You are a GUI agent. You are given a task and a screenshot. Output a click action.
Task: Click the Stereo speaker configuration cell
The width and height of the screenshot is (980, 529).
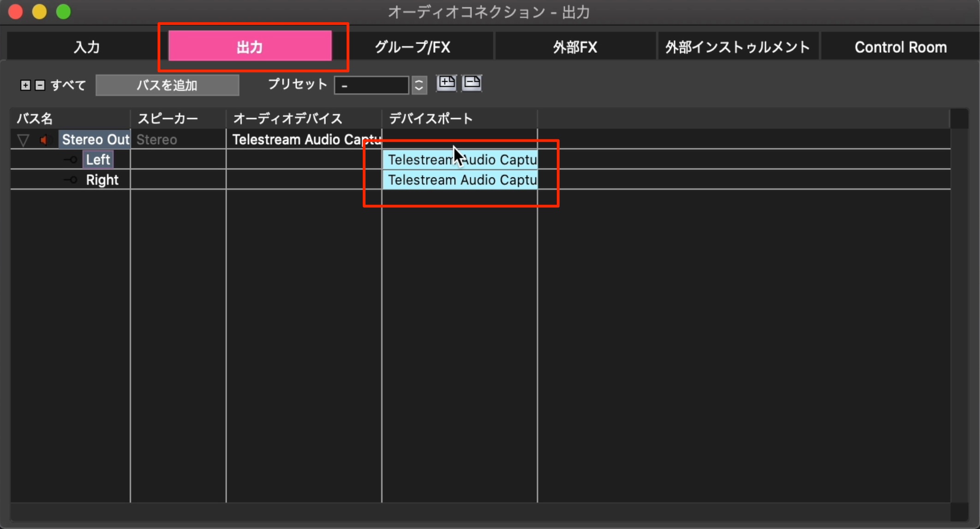(178, 139)
